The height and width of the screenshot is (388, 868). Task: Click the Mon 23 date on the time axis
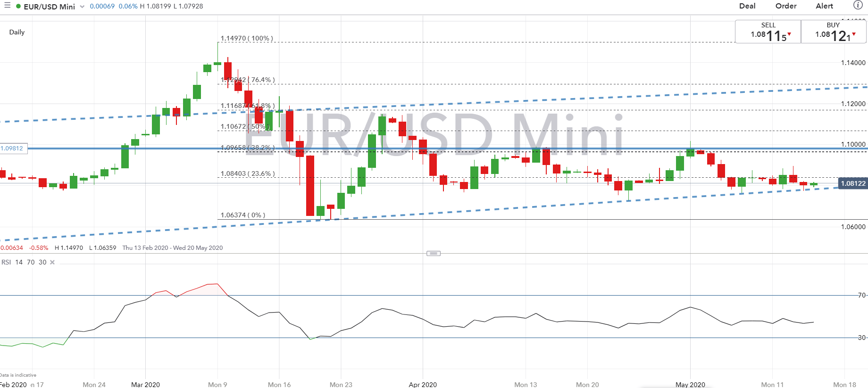(x=341, y=385)
